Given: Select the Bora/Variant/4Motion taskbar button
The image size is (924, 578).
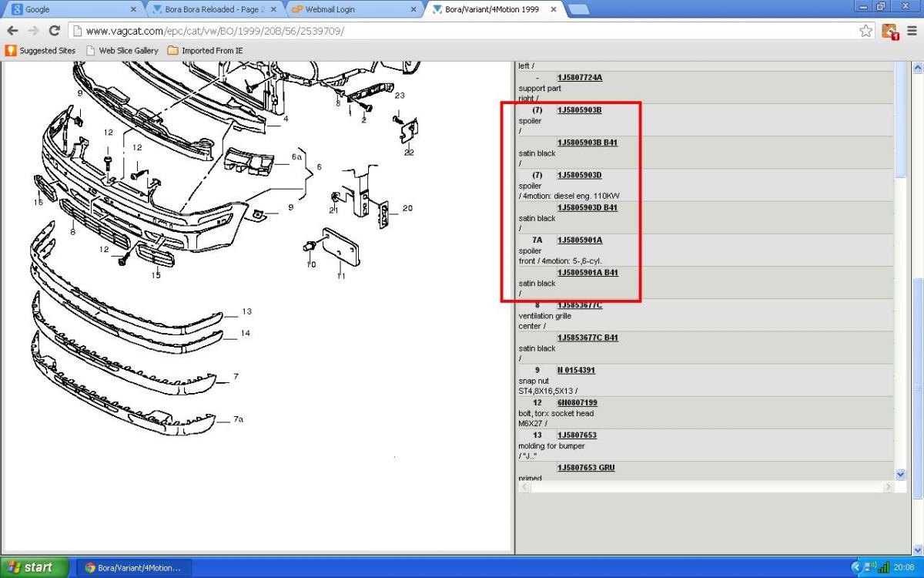Looking at the screenshot, I should (x=134, y=567).
